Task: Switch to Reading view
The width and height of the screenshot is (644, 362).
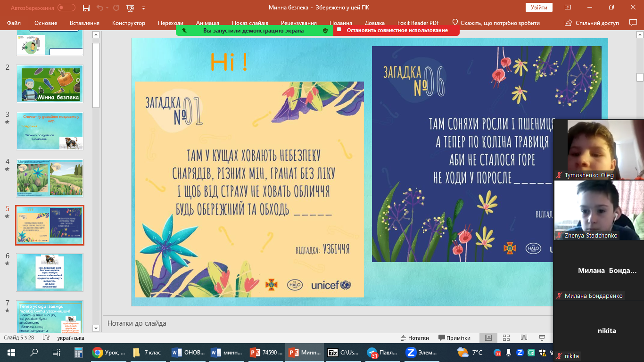Action: pos(524,338)
